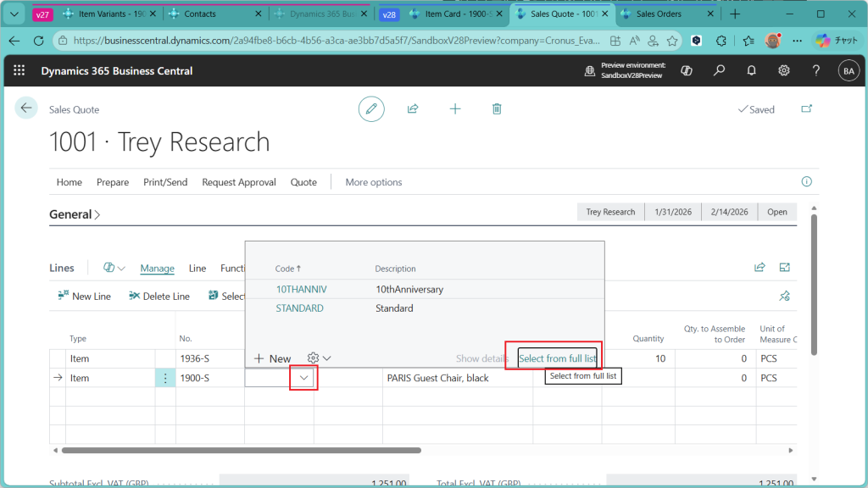Image resolution: width=868 pixels, height=488 pixels.
Task: Click the search magnifier in Business Central bar
Action: (719, 71)
